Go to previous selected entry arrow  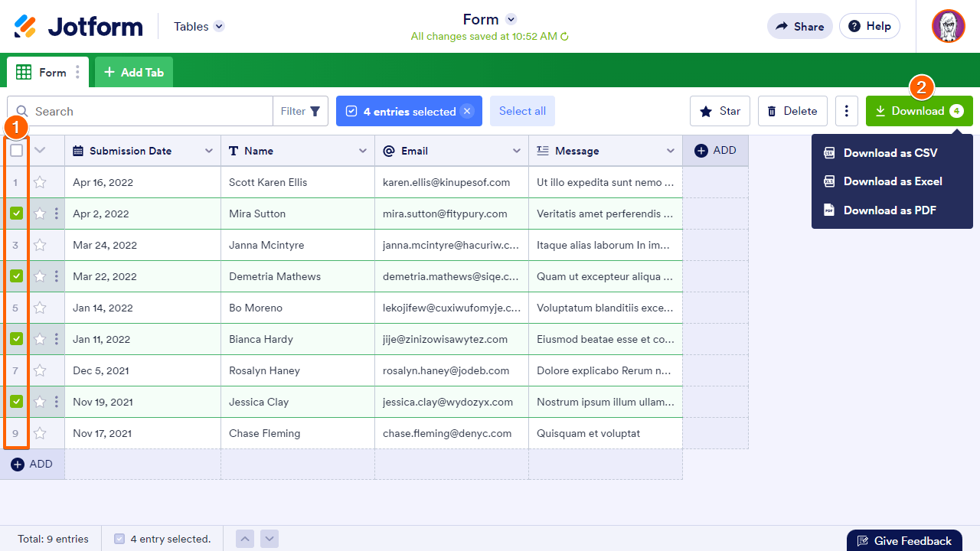[245, 539]
